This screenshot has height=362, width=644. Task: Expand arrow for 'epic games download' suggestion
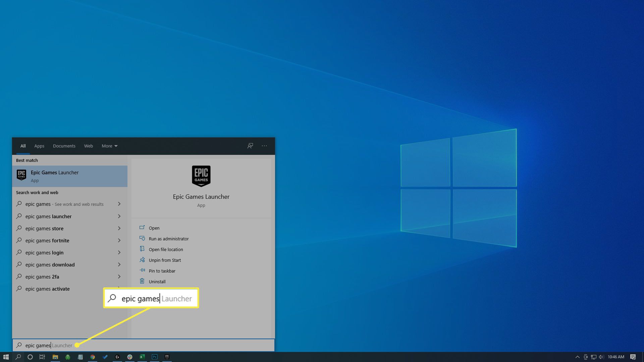119,264
